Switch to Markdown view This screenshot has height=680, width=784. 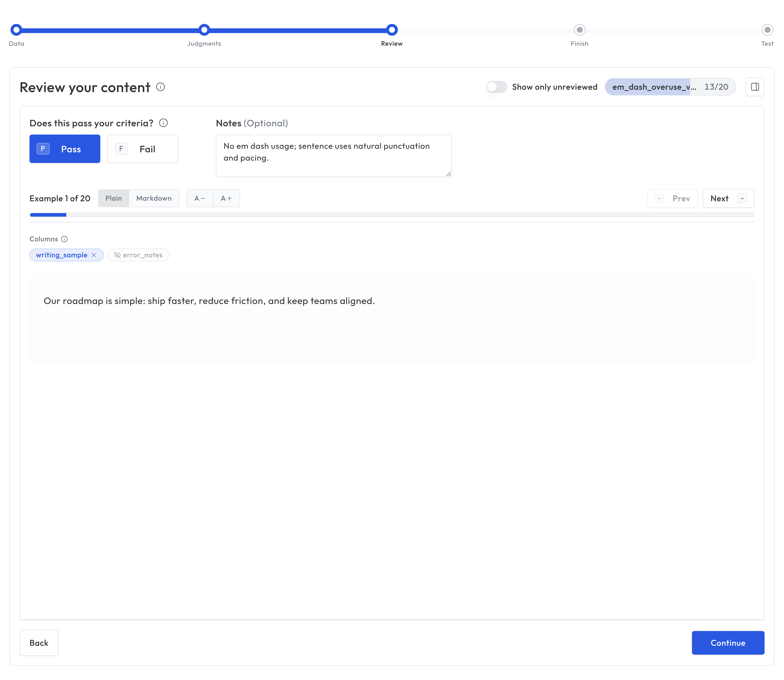point(154,198)
